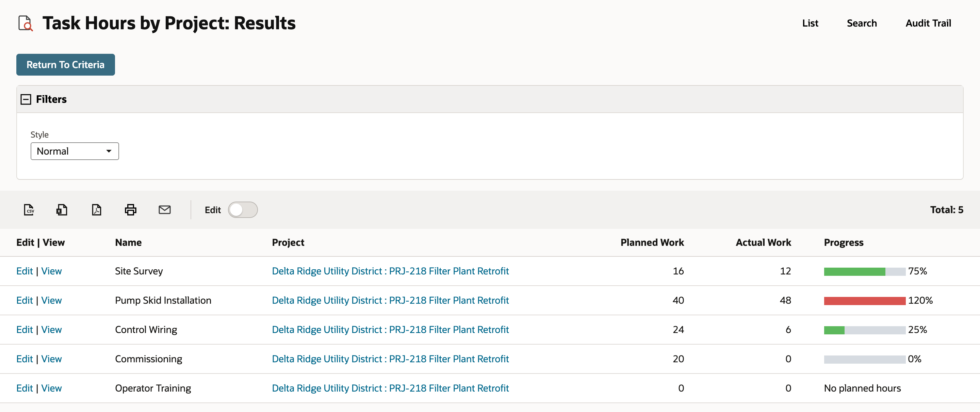Image resolution: width=980 pixels, height=412 pixels.
Task: View the Pump Skid Installation task
Action: pos(51,300)
